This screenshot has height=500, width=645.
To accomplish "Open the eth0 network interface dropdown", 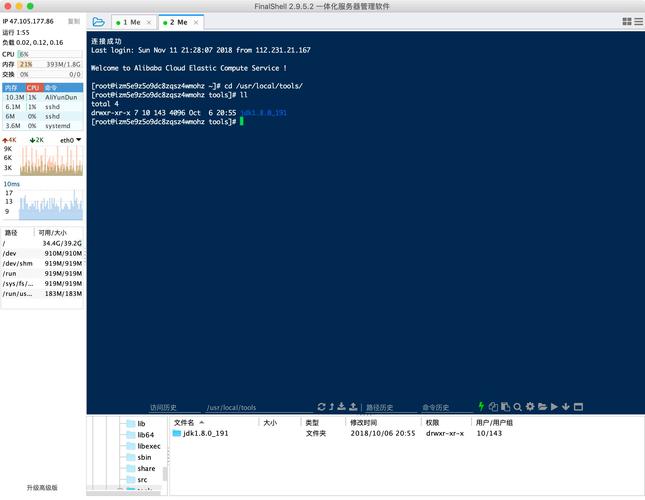I will point(70,140).
